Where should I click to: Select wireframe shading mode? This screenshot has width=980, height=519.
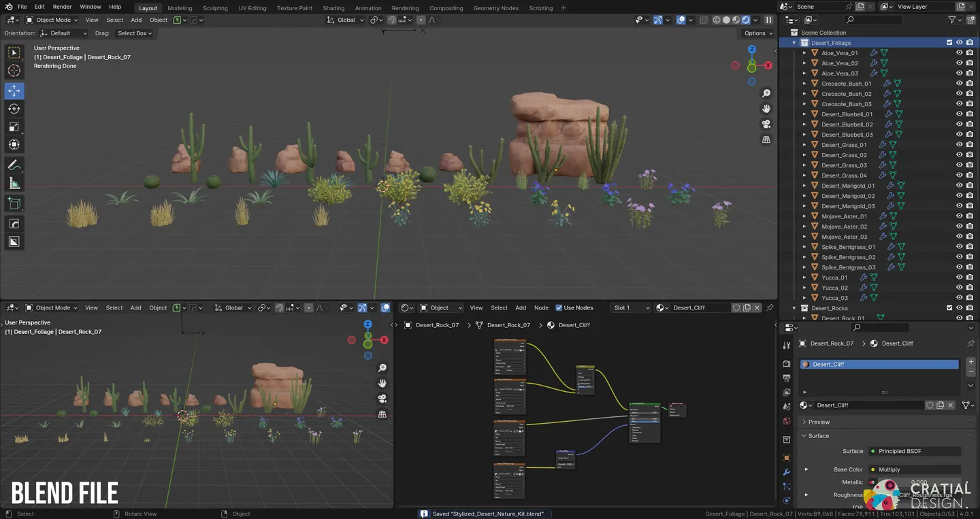pos(717,20)
